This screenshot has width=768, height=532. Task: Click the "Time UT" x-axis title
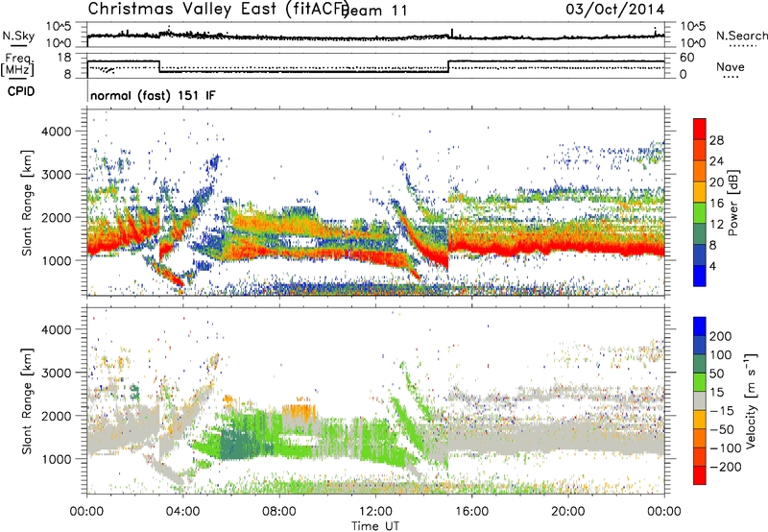[x=375, y=526]
